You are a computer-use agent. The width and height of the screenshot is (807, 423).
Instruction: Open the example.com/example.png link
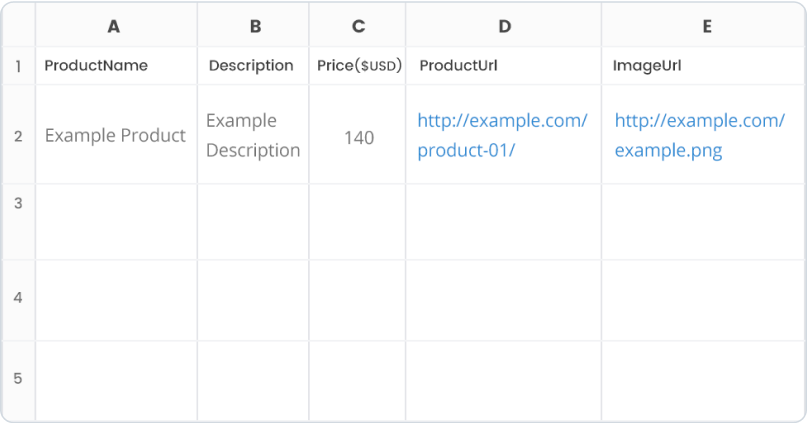pos(699,135)
